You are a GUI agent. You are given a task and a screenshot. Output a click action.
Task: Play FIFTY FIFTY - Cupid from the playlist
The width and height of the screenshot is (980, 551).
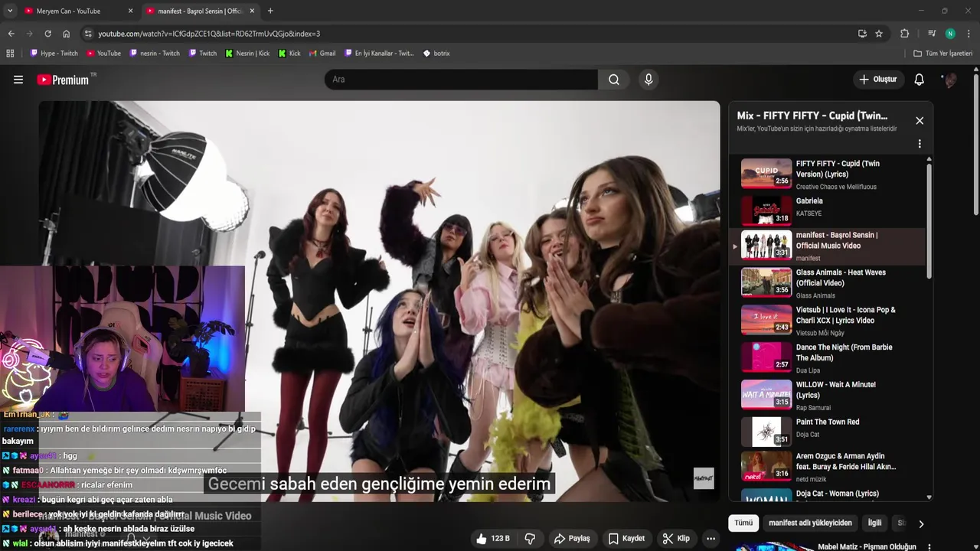pos(827,174)
